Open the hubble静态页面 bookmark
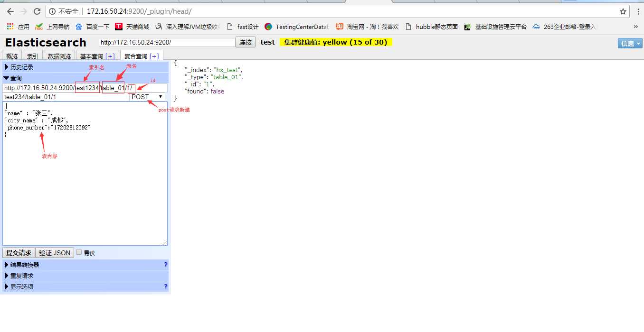Viewport: 644px width, 332px height. pos(432,27)
